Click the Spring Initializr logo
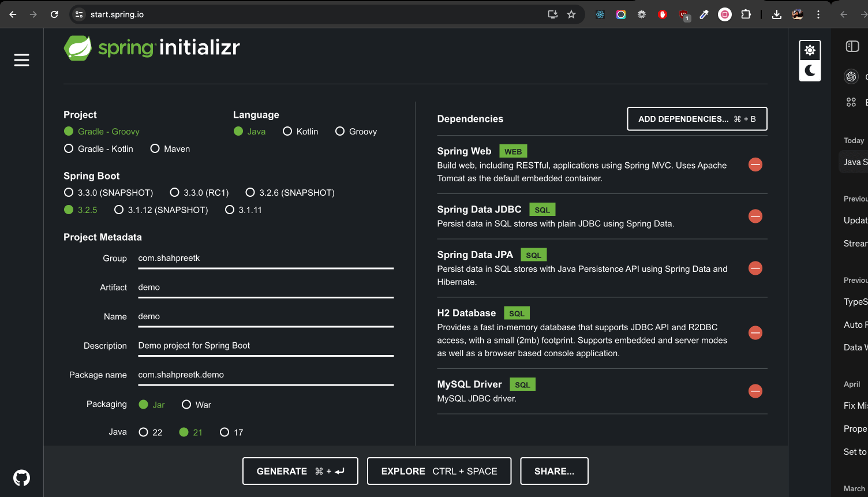Screen dimensions: 868x497 pyautogui.click(x=152, y=47)
